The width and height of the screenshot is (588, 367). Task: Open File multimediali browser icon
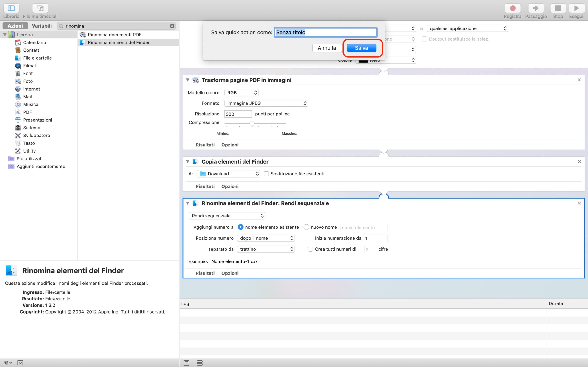click(40, 8)
